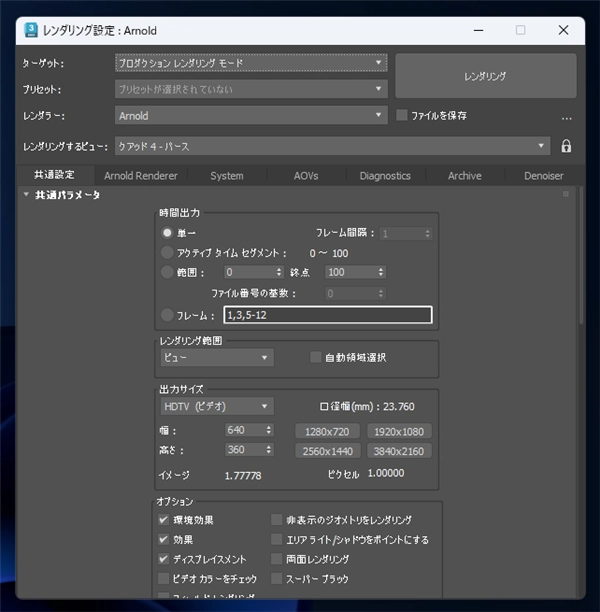Toggle the render view lock icon
The image size is (600, 612).
pyautogui.click(x=566, y=146)
